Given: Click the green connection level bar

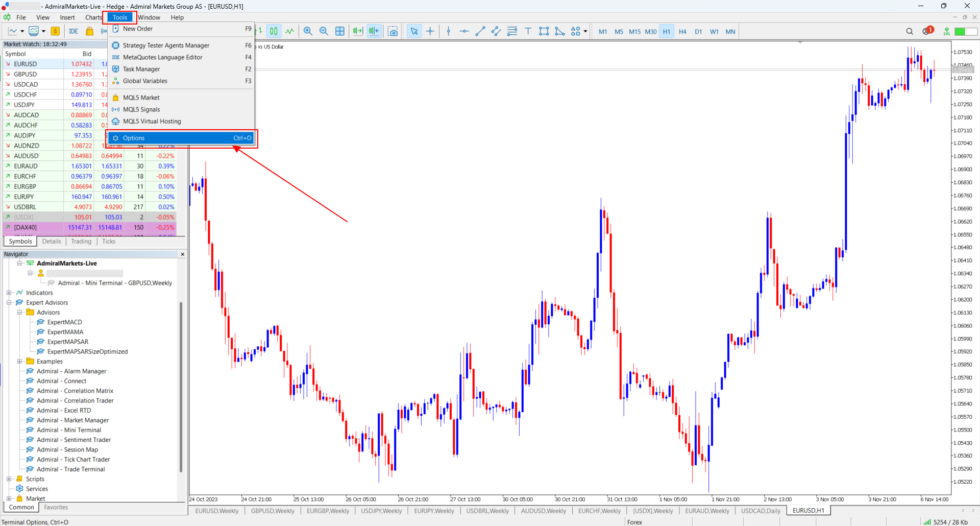Looking at the screenshot, I should (966, 31).
